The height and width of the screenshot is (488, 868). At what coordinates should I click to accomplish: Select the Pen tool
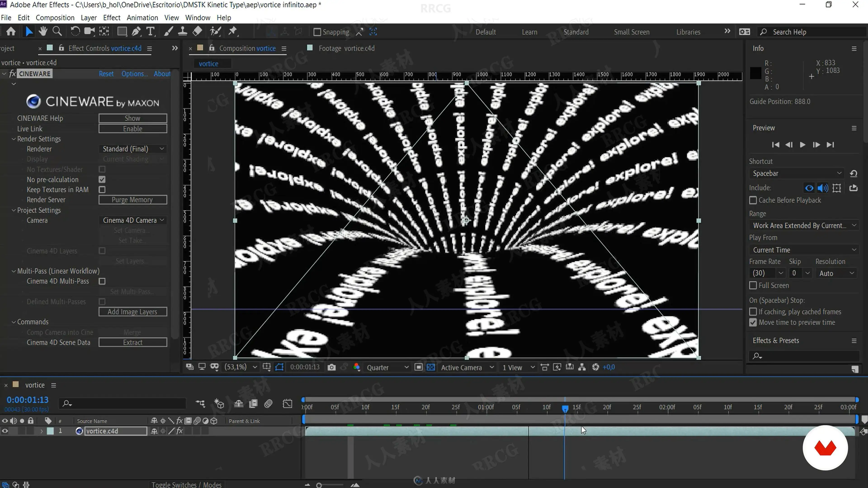click(136, 32)
